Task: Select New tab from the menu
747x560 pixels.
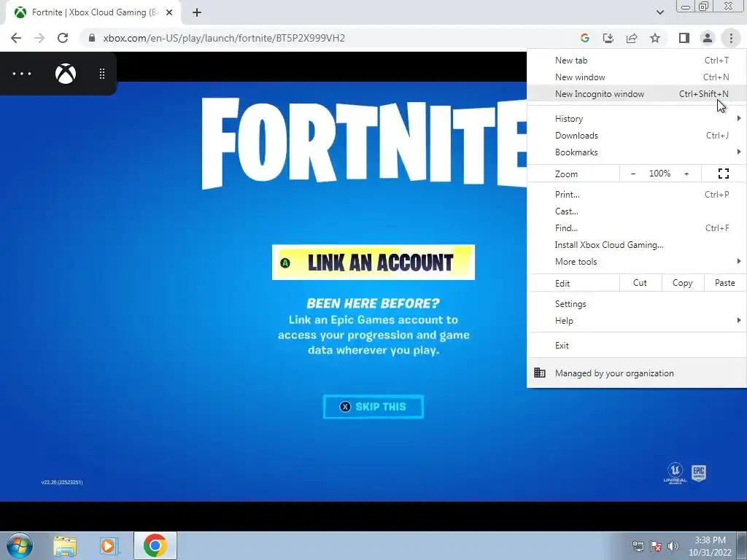Action: click(636, 61)
